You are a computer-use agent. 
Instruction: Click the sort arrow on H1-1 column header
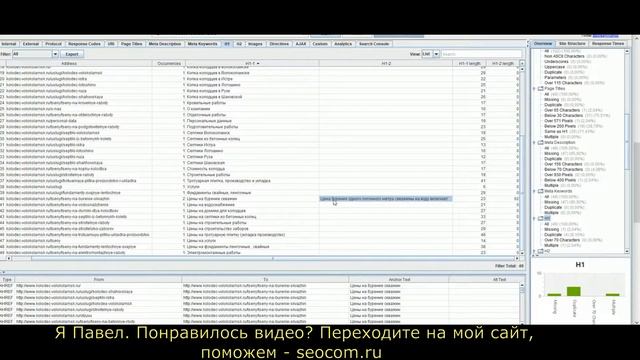point(258,64)
